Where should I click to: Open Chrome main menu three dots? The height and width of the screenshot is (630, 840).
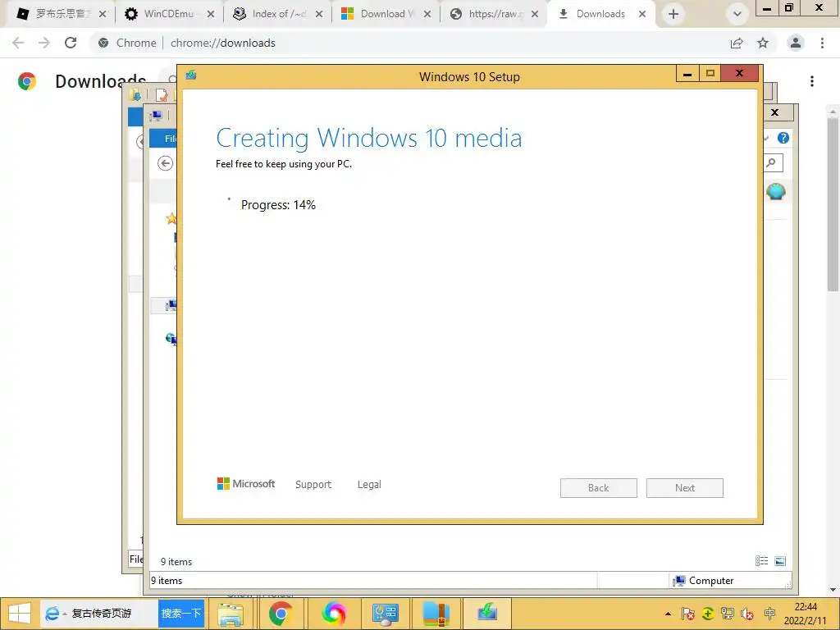pyautogui.click(x=822, y=43)
